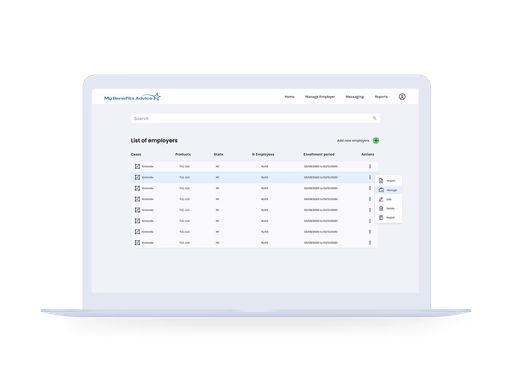
Task: Click the List of employers heading
Action: [154, 140]
